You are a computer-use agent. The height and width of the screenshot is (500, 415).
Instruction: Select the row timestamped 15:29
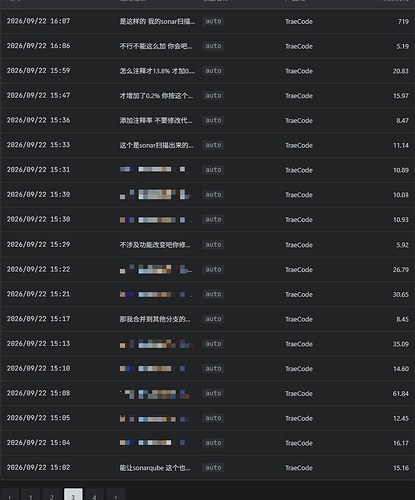click(207, 244)
